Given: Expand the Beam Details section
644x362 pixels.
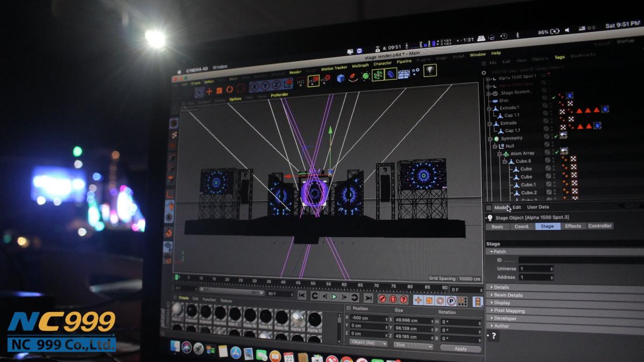Looking at the screenshot, I should pos(508,295).
